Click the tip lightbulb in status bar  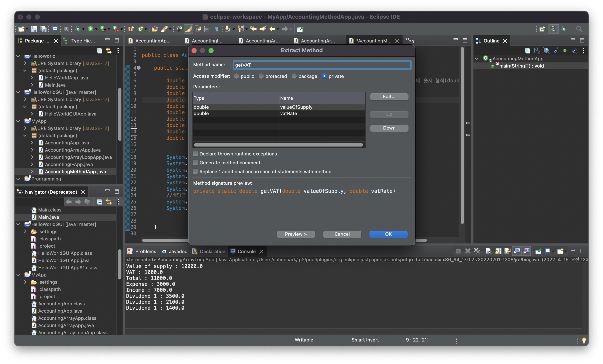(584, 340)
